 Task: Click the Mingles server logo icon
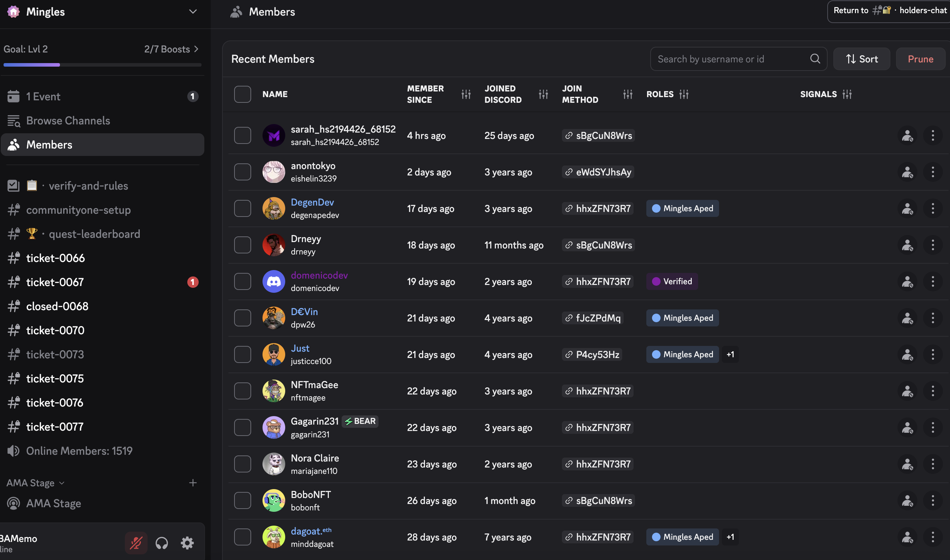click(x=13, y=12)
